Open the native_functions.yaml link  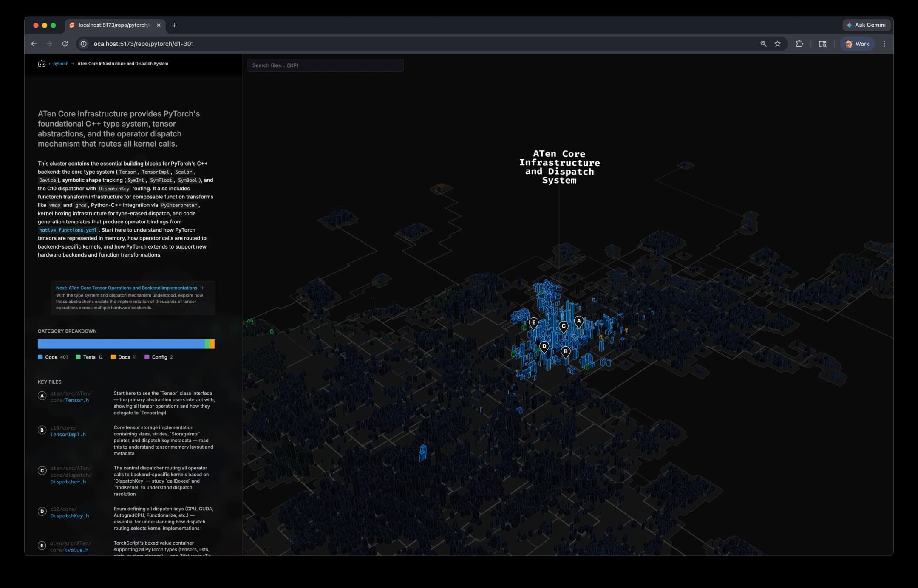68,230
